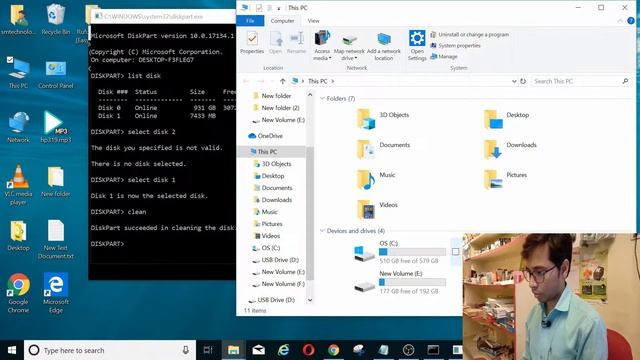This screenshot has height=360, width=640.
Task: Click File Explorer taskbar icon
Action: coord(233,350)
